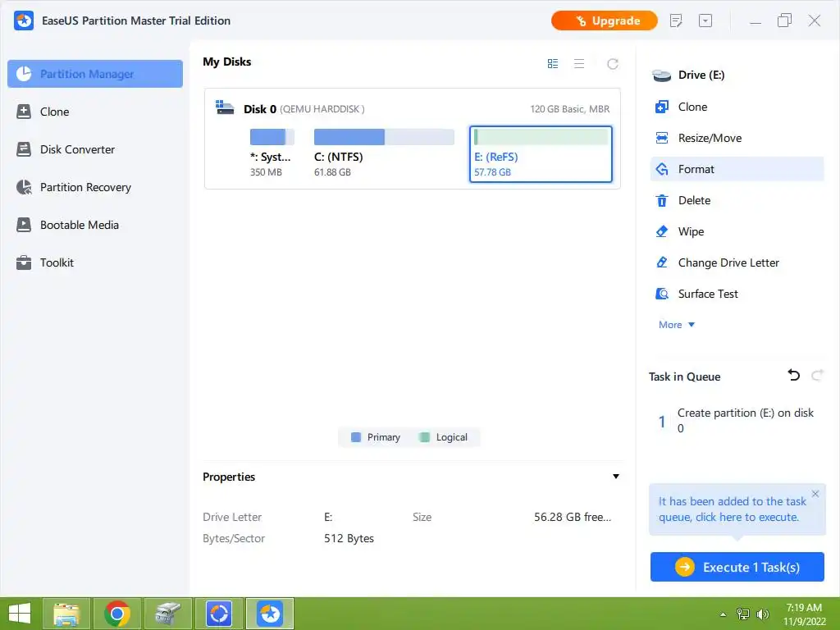
Task: Switch My Disks to list view
Action: (579, 64)
